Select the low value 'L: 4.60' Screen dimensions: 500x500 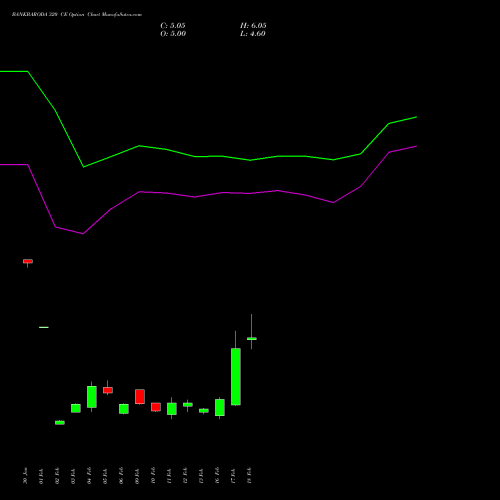tap(253, 34)
